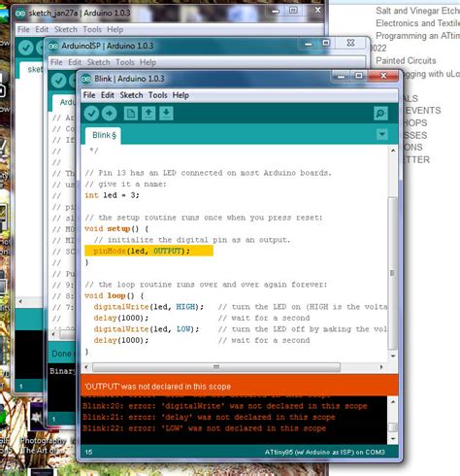Select the Blink§ sketch tab
The image size is (460, 476).
(x=104, y=135)
